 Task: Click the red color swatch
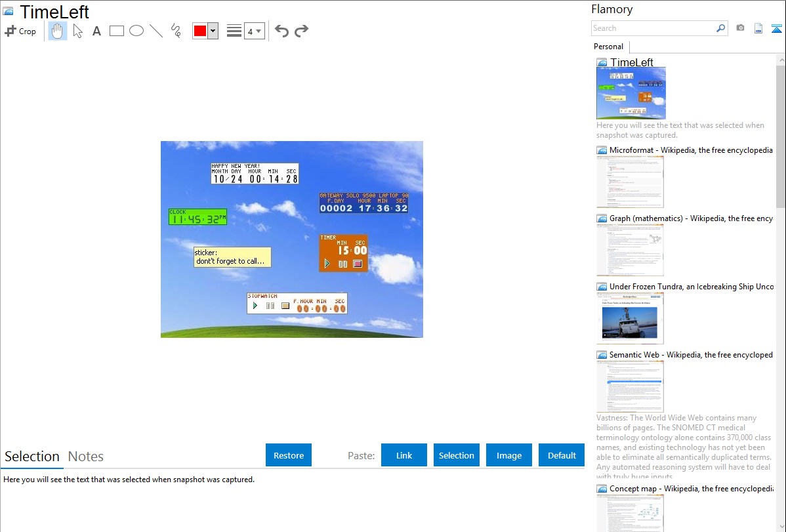click(200, 31)
